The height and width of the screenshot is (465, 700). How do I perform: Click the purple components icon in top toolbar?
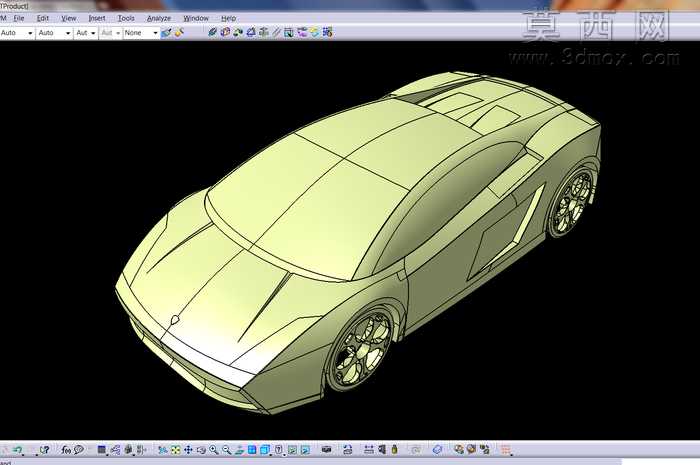[x=302, y=32]
